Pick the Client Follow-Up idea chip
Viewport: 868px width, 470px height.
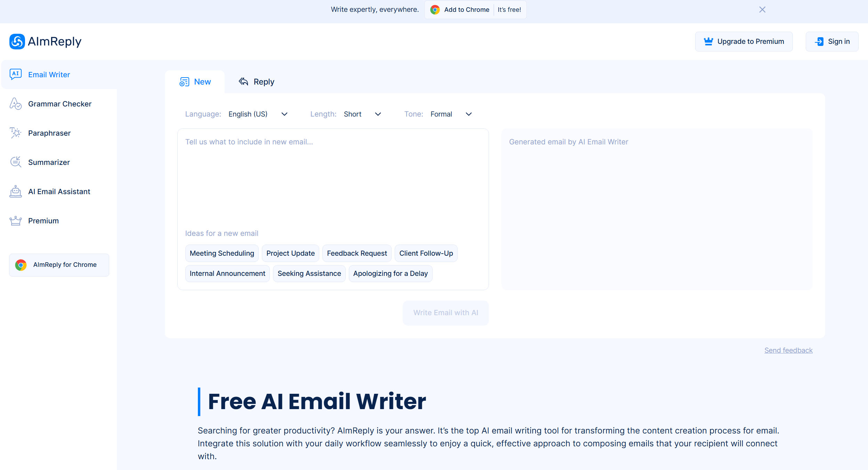coord(426,253)
